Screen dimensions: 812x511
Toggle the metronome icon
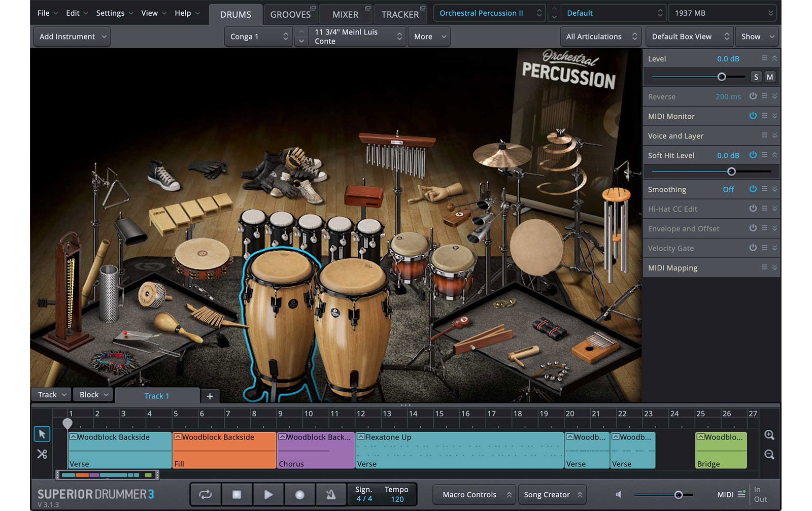click(330, 495)
